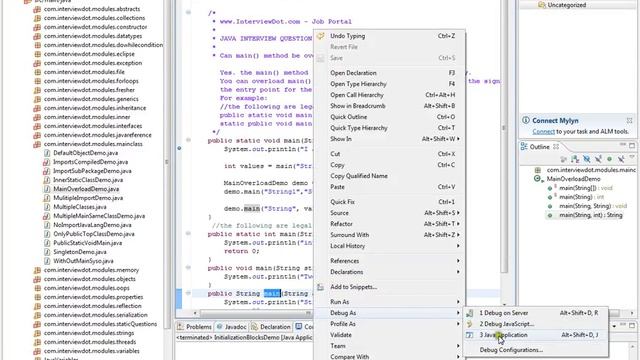Screen dimensions: 640x360
Task: Close the Outline tab with its X
Action: 556,147
